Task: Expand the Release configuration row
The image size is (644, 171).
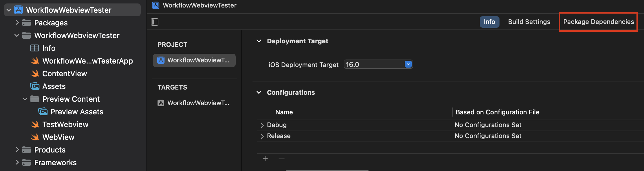Action: pos(262,136)
